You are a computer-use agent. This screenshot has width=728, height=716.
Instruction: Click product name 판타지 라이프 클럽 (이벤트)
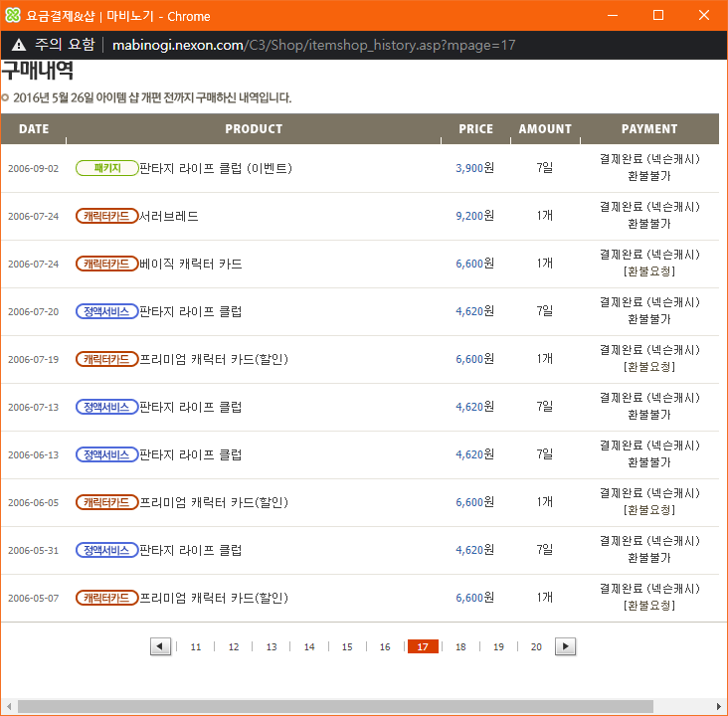tap(216, 168)
